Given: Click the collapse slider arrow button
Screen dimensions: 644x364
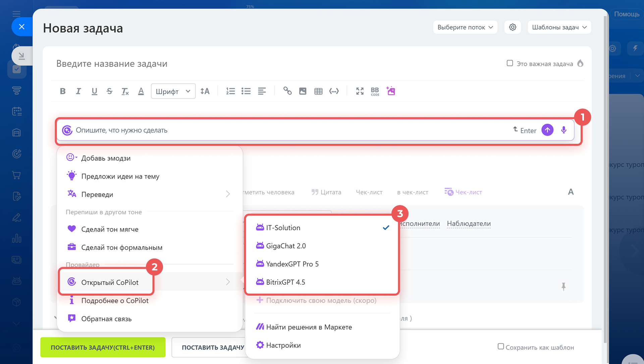Looking at the screenshot, I should click(22, 56).
